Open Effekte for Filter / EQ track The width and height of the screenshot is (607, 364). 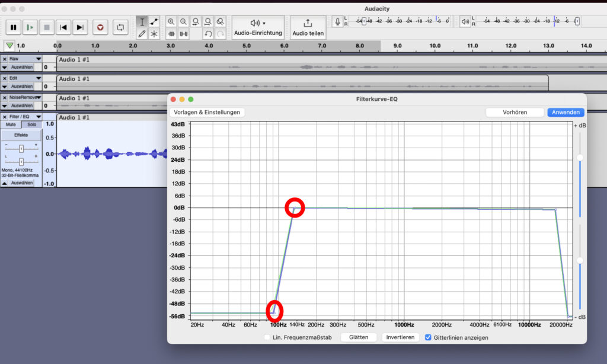[x=21, y=135]
